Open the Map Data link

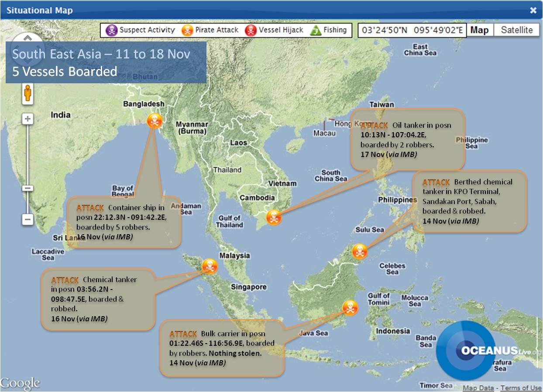click(478, 388)
